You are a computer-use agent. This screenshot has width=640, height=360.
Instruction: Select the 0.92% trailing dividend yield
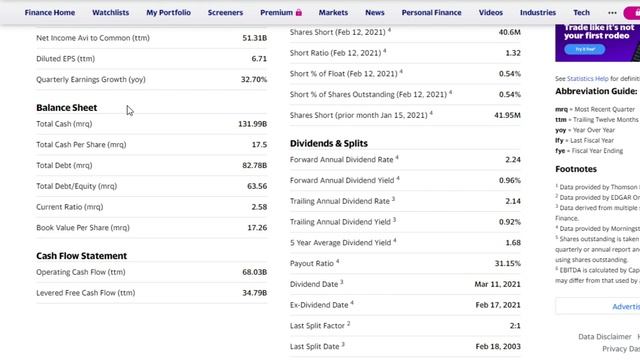(x=510, y=222)
